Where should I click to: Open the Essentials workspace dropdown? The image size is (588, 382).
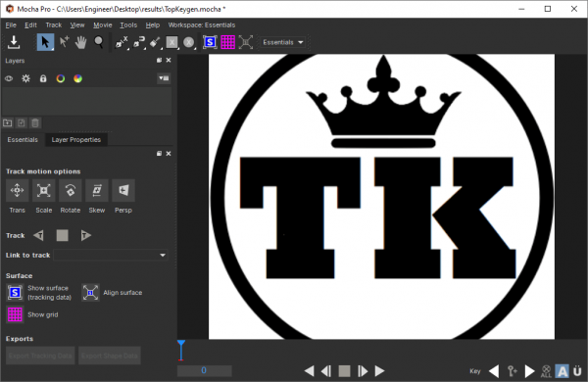coord(283,42)
